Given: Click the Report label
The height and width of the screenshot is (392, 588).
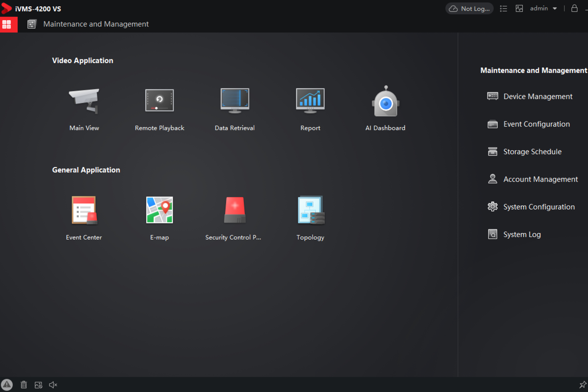Looking at the screenshot, I should click(x=310, y=128).
